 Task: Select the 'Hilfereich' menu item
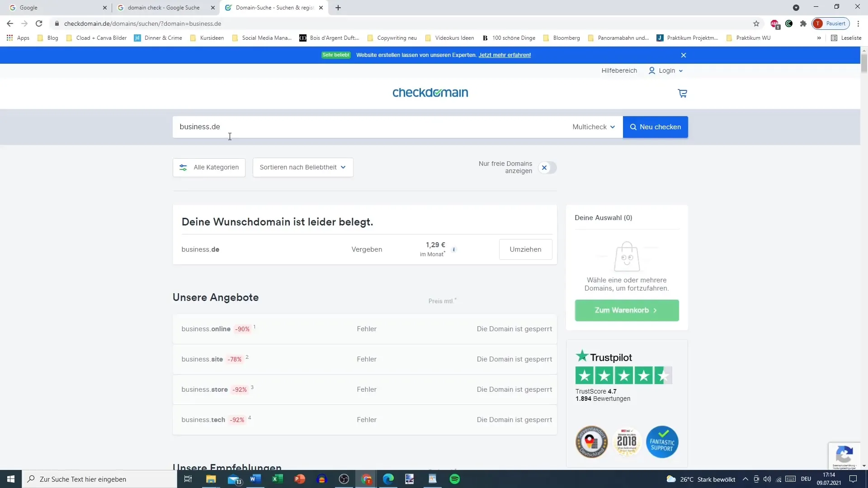pos(619,70)
